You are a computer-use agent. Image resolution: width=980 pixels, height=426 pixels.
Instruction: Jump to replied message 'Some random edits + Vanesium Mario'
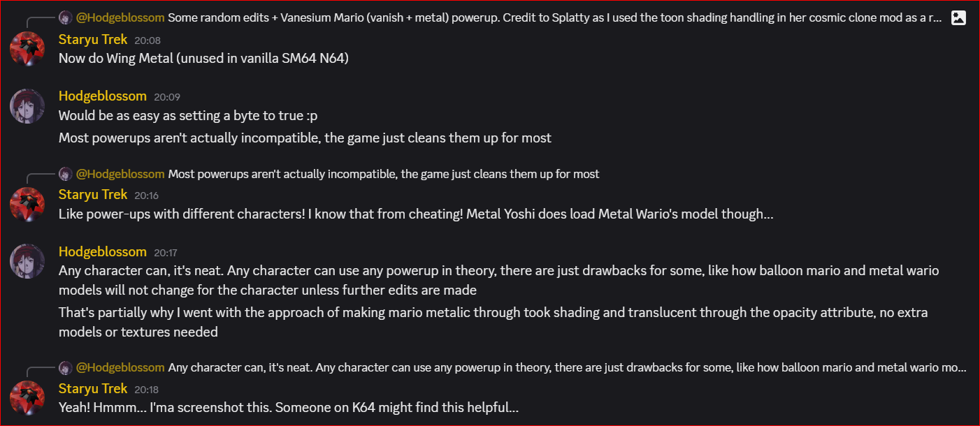point(552,17)
